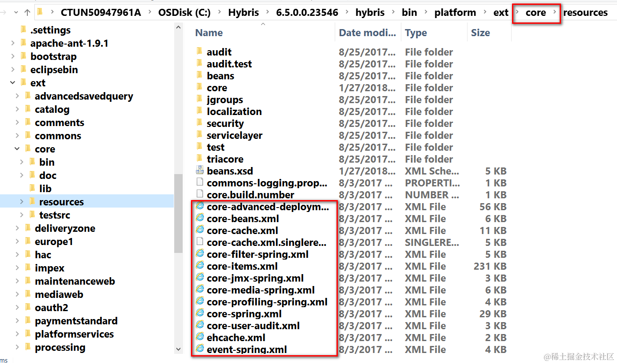Click the event-spring.xml file icon
The height and width of the screenshot is (364, 617).
pyautogui.click(x=200, y=349)
